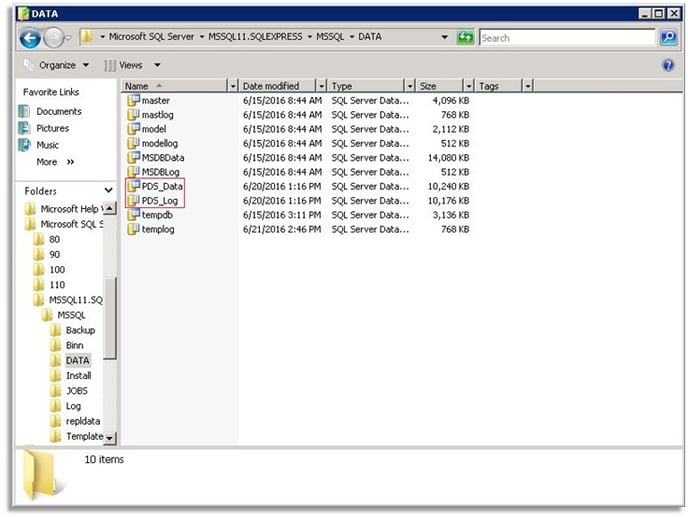This screenshot has width=688, height=519.
Task: Click the JOBS folder icon in tree
Action: pyautogui.click(x=55, y=390)
